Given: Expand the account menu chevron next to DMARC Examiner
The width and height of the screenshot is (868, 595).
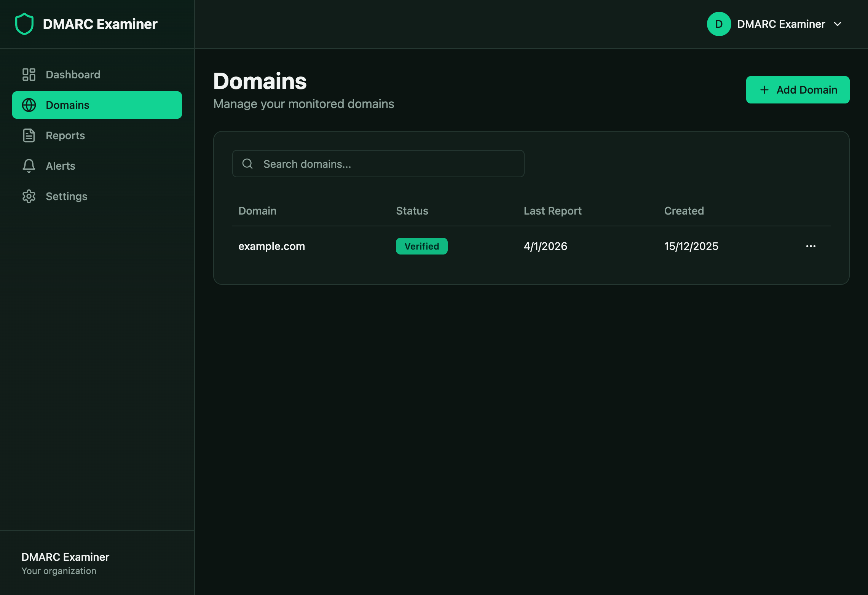Looking at the screenshot, I should pos(838,24).
